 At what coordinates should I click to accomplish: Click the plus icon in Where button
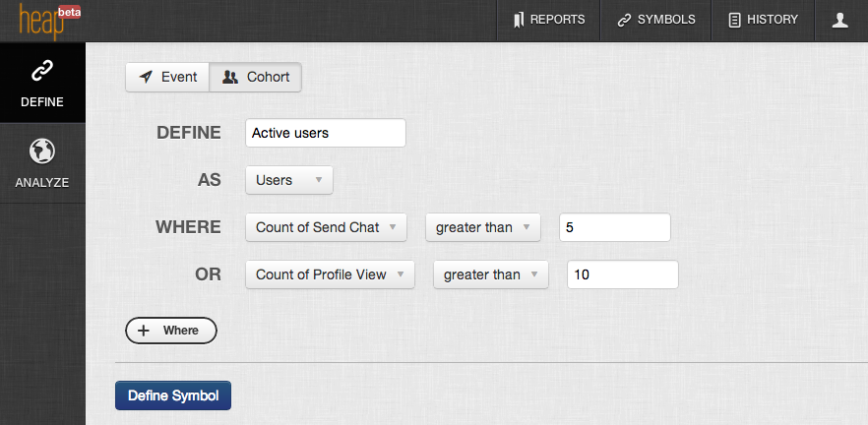point(144,331)
